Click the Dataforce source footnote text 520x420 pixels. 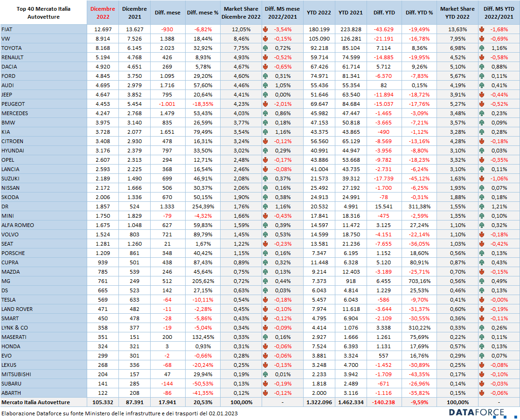[119, 413]
